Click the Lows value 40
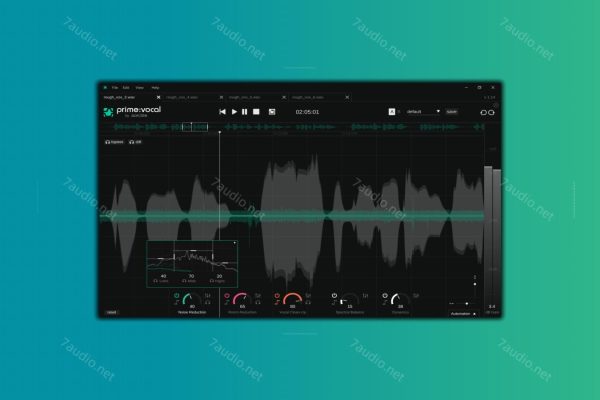Screen dimensions: 600x400 163,276
